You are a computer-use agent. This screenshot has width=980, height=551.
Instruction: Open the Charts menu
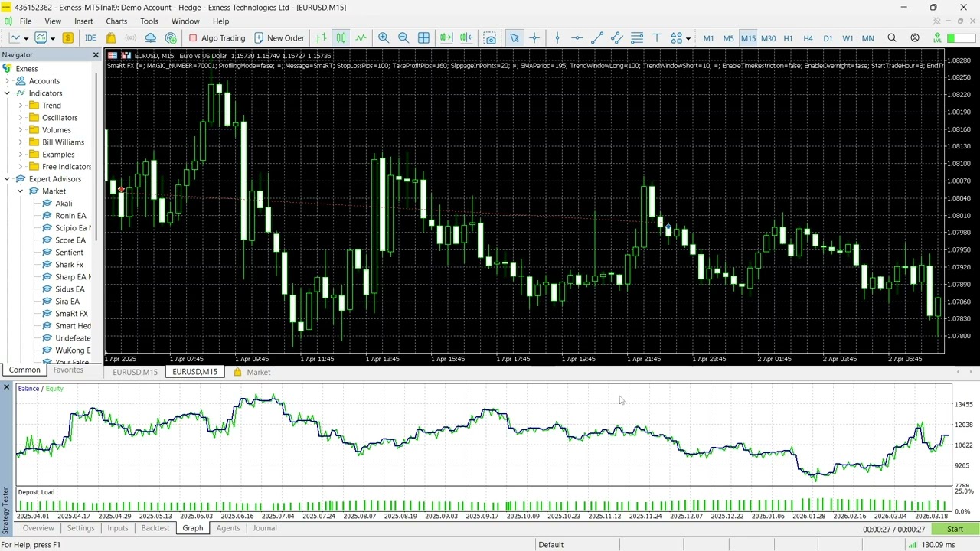pos(116,21)
